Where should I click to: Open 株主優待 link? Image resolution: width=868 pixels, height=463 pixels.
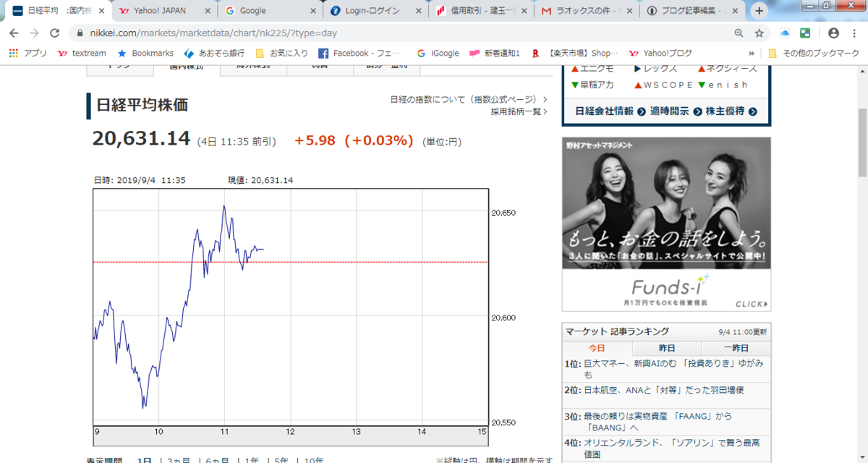coord(731,111)
